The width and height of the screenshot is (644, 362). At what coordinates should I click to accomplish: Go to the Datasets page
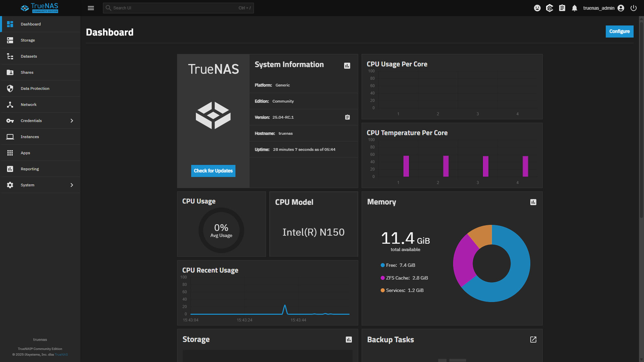pos(29,56)
